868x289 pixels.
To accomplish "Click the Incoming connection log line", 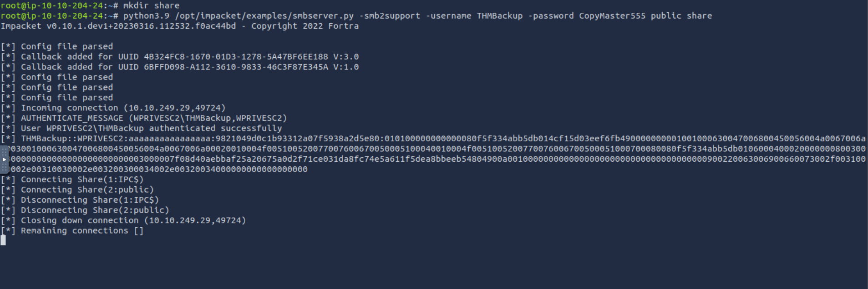I will coord(113,108).
